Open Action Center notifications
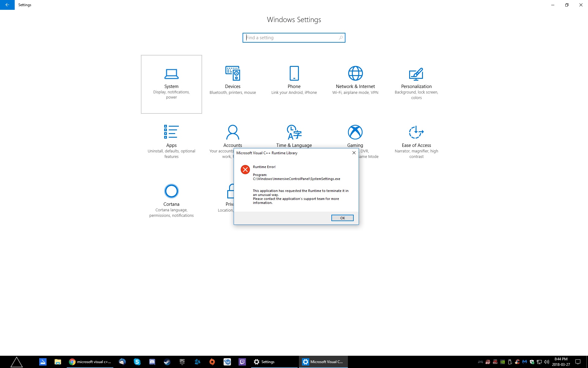 (578, 362)
